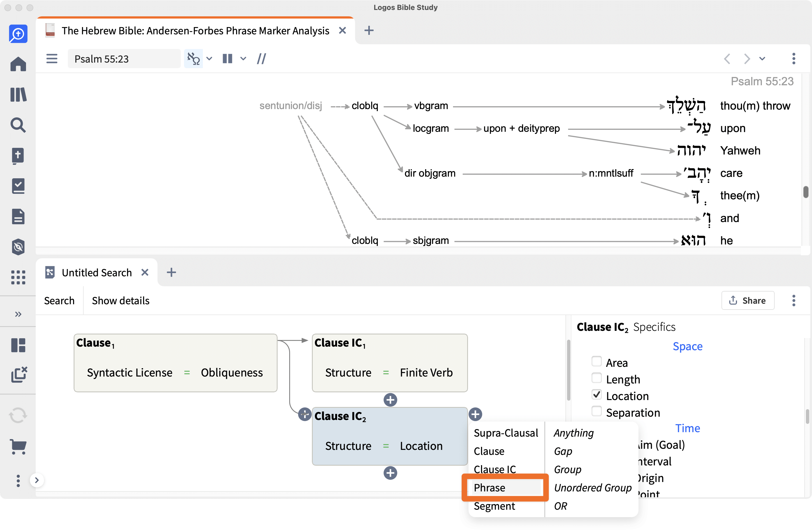This screenshot has height=531, width=812.
Task: Choose OR from the popup menu
Action: [x=560, y=506]
